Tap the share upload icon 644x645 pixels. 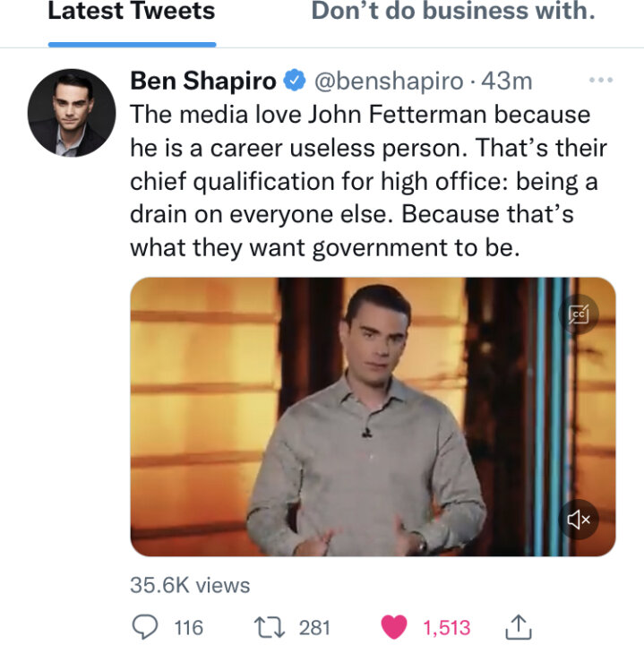tap(519, 627)
